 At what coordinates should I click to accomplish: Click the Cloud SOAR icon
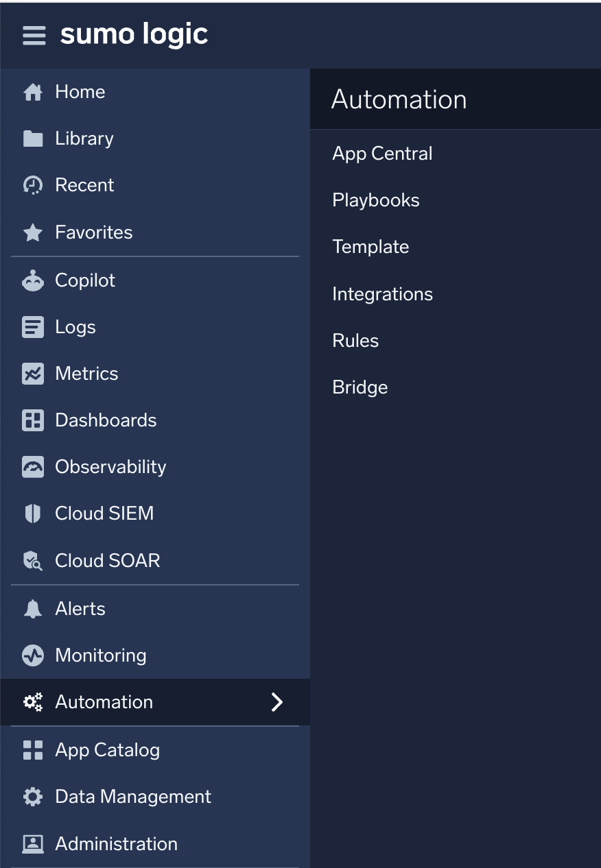32,560
